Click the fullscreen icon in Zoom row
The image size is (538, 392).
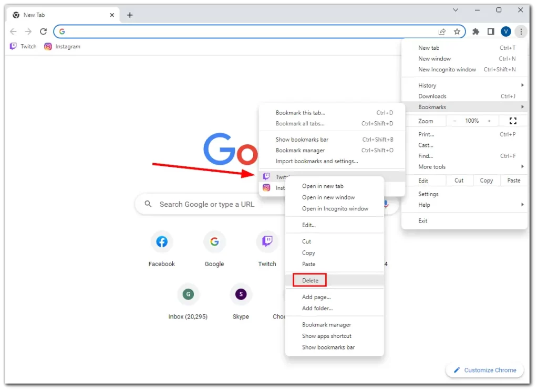(x=513, y=121)
